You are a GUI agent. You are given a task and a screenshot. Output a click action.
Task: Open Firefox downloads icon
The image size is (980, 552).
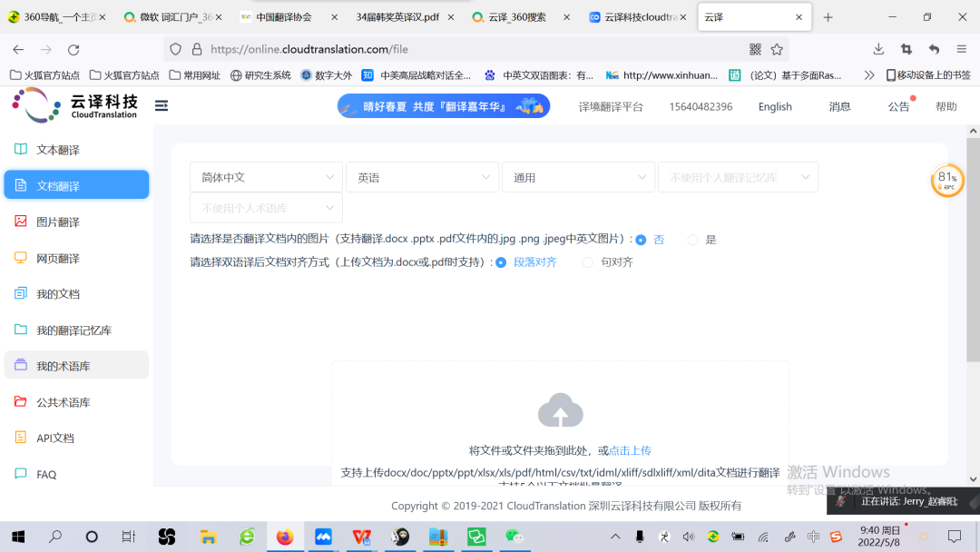pyautogui.click(x=878, y=49)
